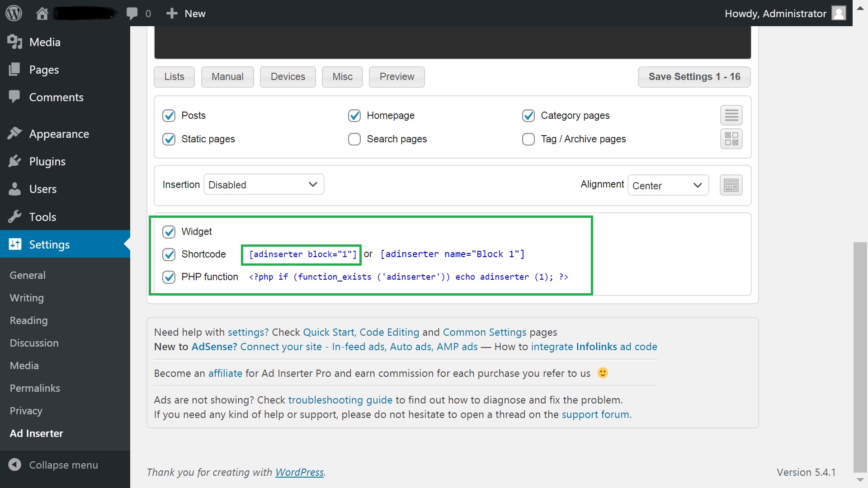This screenshot has height=488, width=868.
Task: Open the troubleshooting guide link
Action: (340, 400)
